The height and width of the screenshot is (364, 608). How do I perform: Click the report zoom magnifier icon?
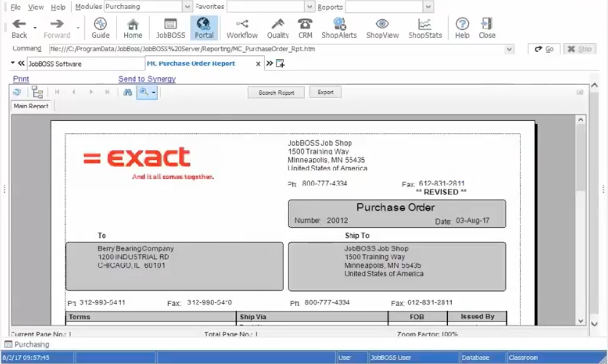[144, 92]
